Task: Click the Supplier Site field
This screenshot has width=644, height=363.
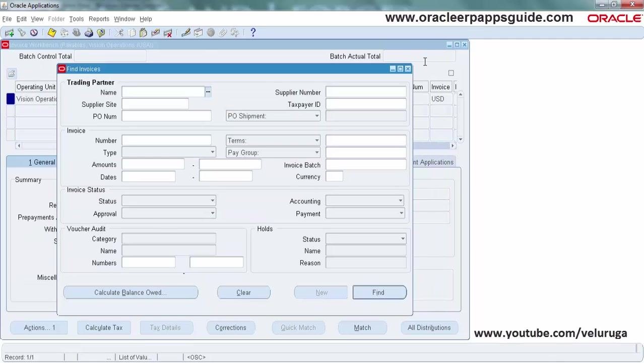Action: (x=155, y=104)
